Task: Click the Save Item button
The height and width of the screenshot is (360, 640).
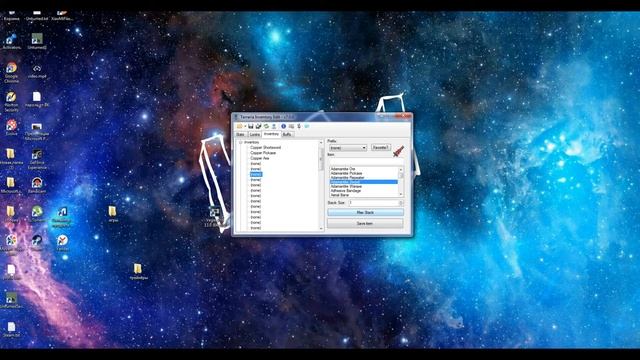Action: pos(365,224)
